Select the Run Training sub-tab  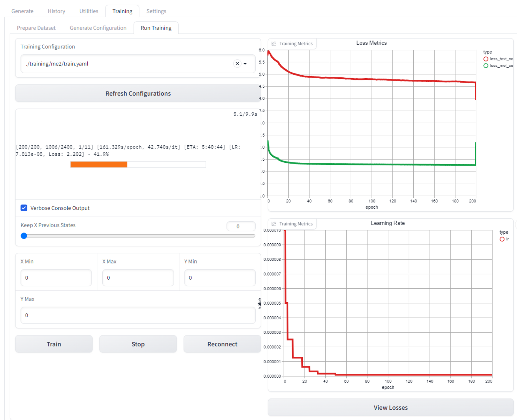click(156, 28)
